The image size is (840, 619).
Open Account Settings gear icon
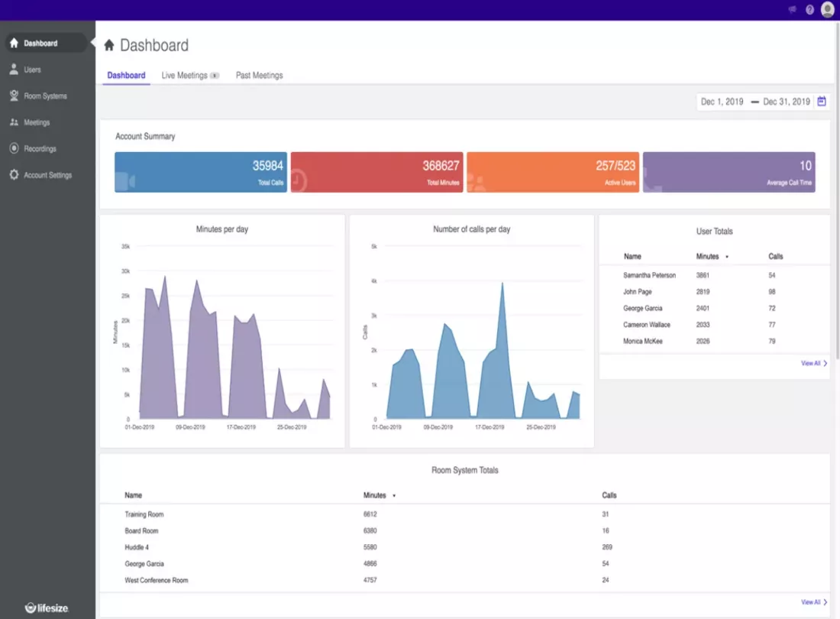point(14,175)
